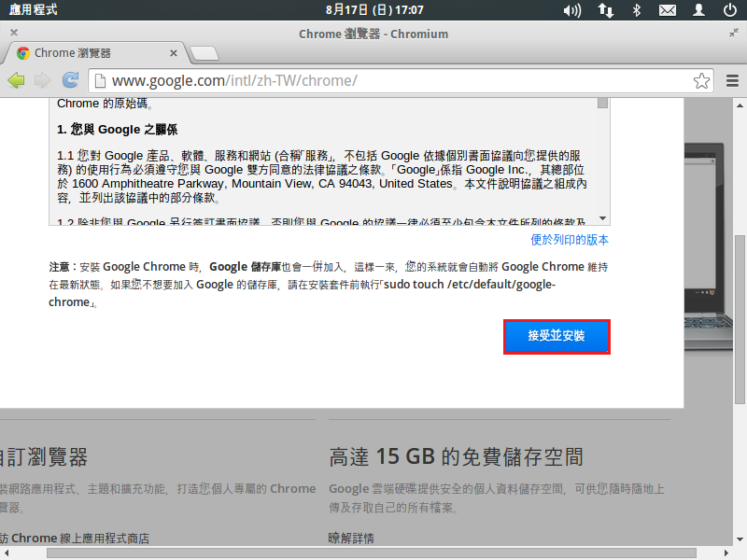Click the page vertical scrollbar thumb
Viewport: 747px width, 560px height.
coord(740,319)
